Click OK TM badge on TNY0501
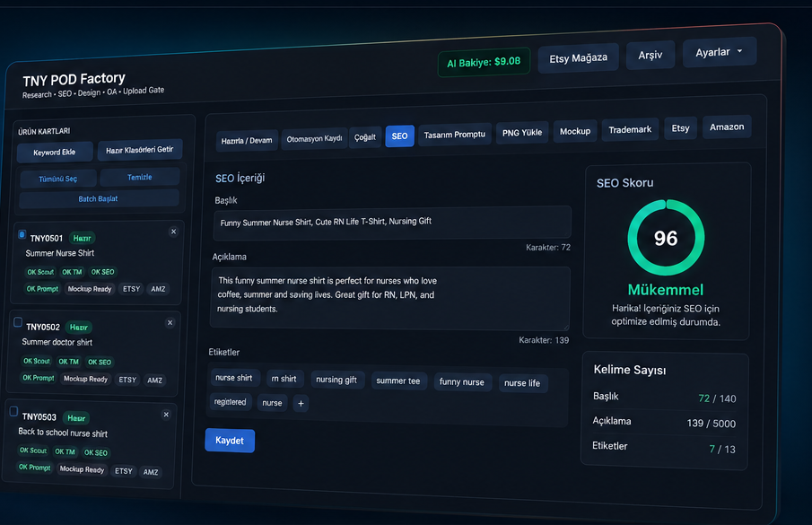Image resolution: width=812 pixels, height=525 pixels. click(72, 272)
